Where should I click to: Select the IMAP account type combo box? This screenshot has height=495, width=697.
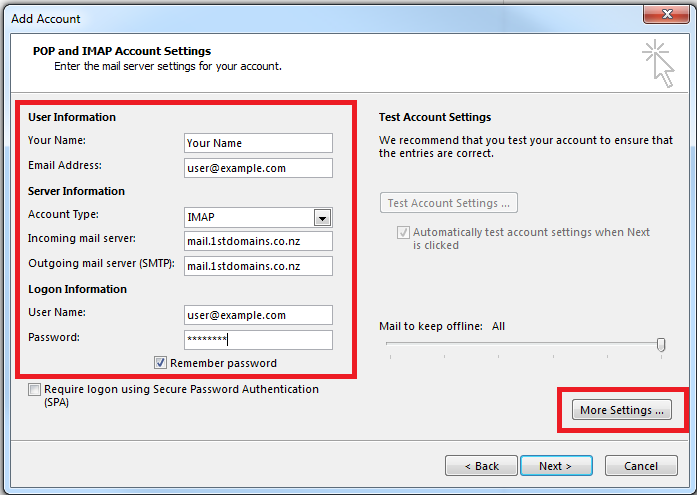[248, 218]
